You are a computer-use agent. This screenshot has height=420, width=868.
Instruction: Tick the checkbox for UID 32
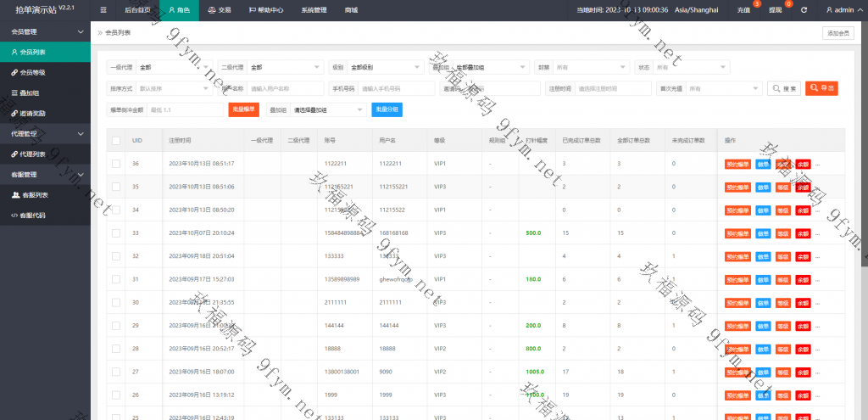pyautogui.click(x=115, y=256)
